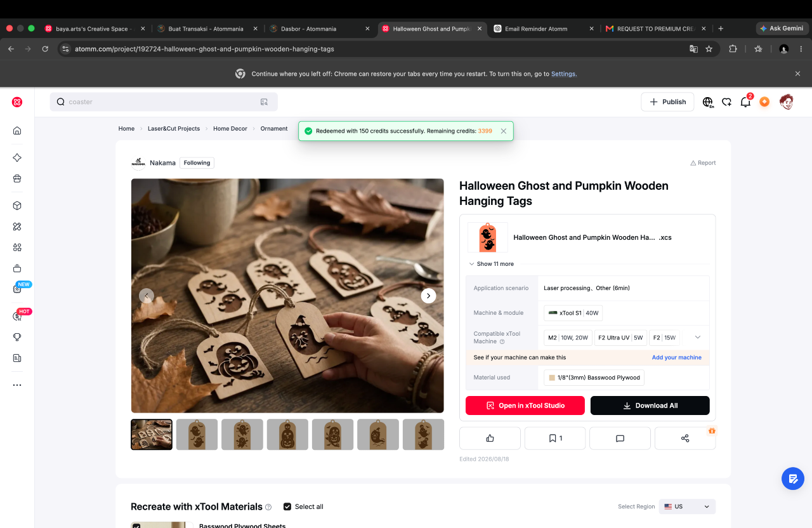812x528 pixels.
Task: Select the first photo thumbnail of tags
Action: (152, 435)
